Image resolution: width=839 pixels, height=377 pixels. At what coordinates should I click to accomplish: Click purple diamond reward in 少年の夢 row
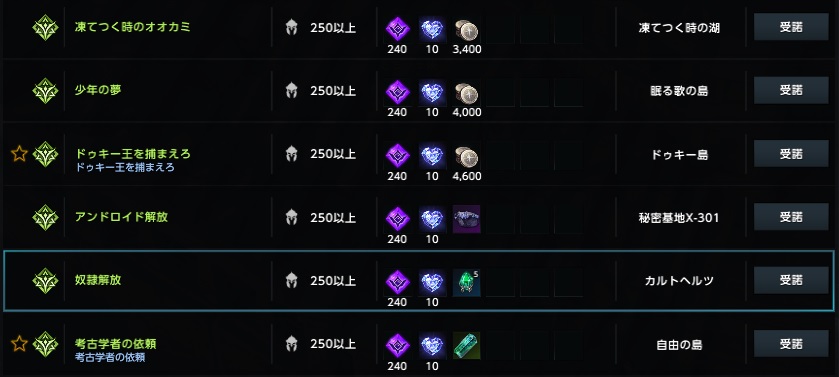(398, 93)
